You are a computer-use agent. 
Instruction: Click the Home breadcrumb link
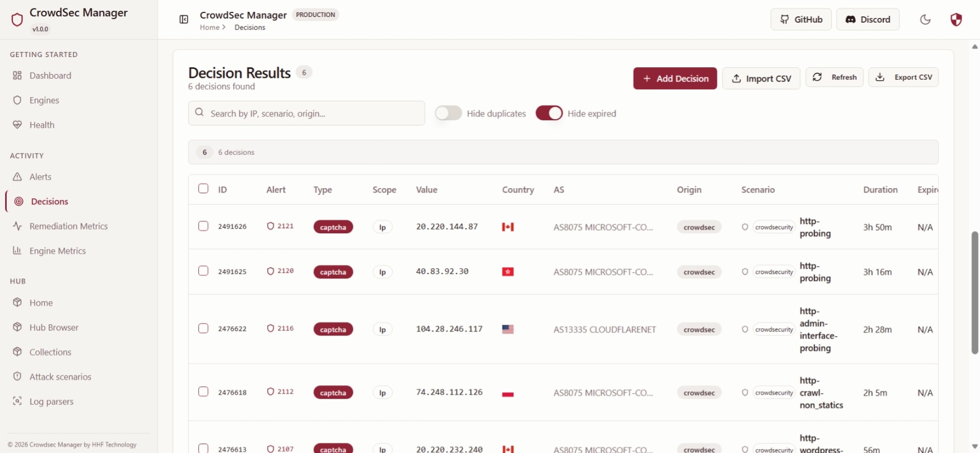[210, 27]
